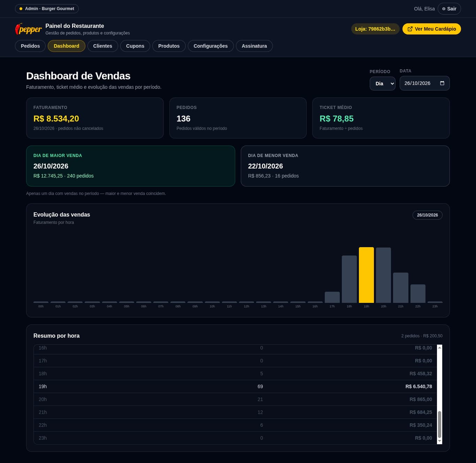Viewport: 476px width, 463px height.
Task: Click the 17h bar in sales chart
Action: (x=332, y=297)
